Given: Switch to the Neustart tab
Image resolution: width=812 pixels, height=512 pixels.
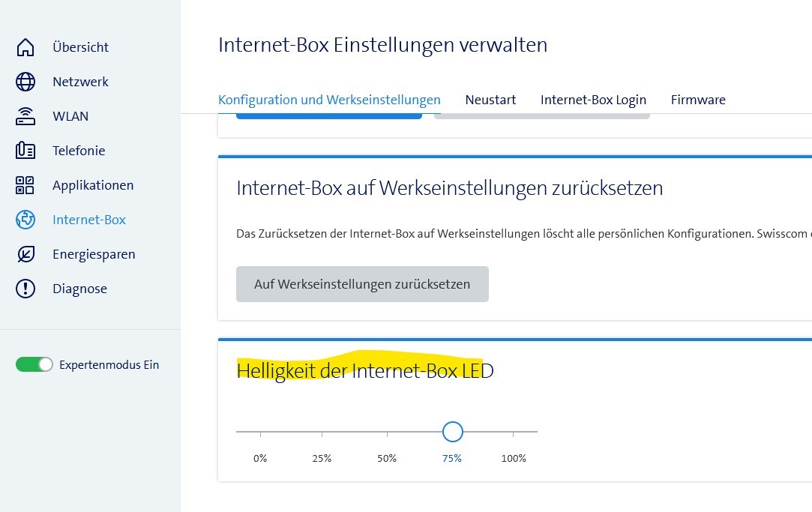Looking at the screenshot, I should pyautogui.click(x=490, y=100).
